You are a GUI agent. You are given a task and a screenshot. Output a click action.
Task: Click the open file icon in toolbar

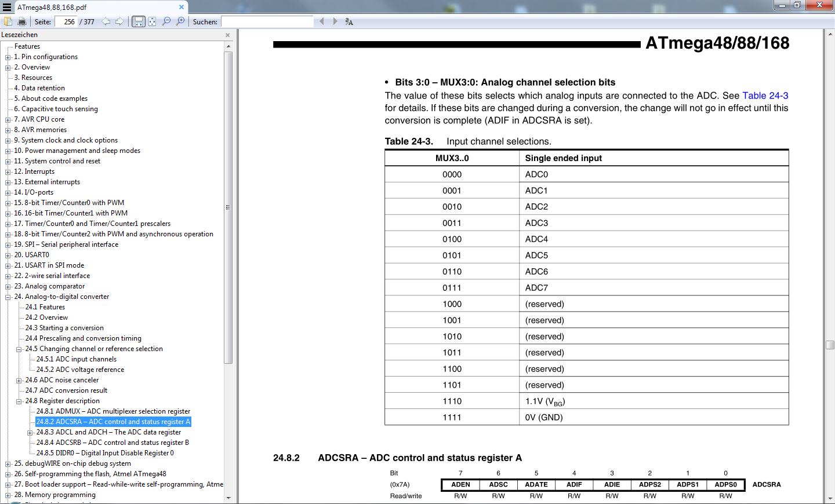[x=8, y=21]
